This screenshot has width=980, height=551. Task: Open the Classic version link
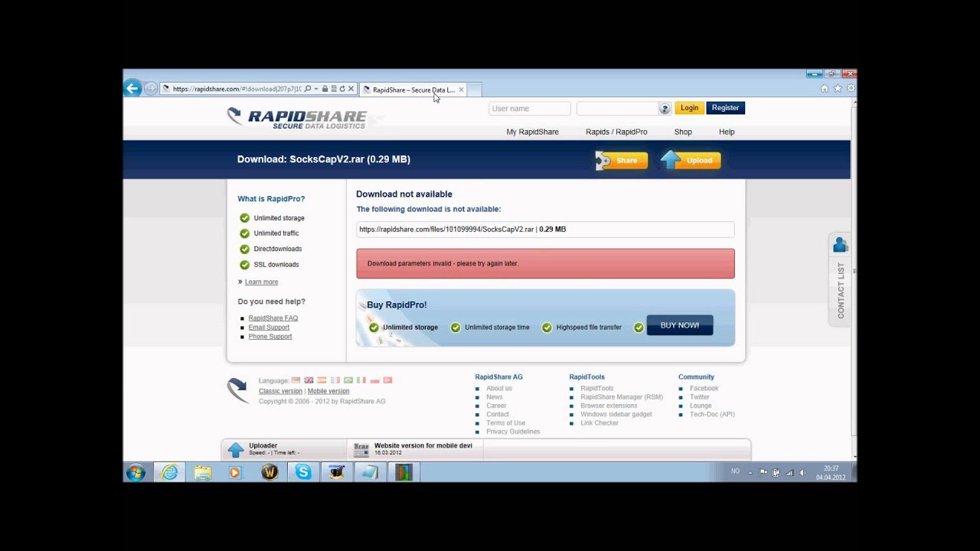pyautogui.click(x=280, y=391)
